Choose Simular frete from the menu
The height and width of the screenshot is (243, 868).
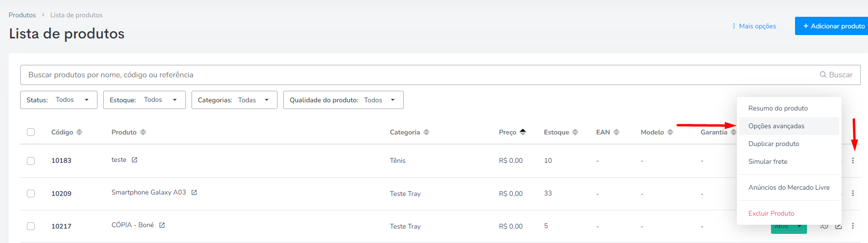click(789, 161)
